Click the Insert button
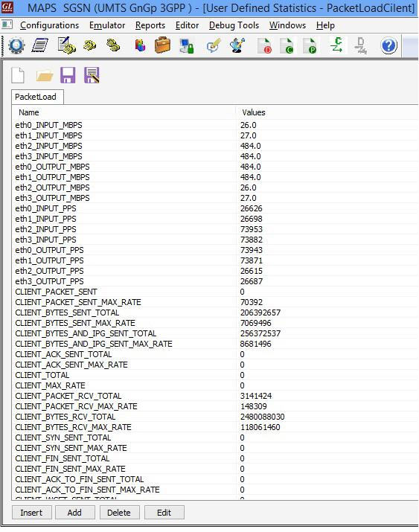Screen dimensions: 419x532 31,513
